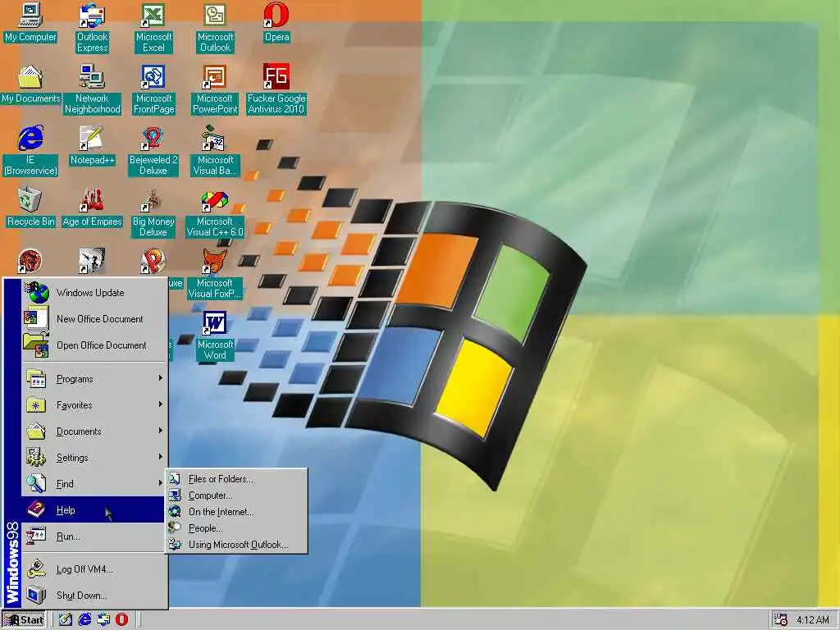Click the Opera quick launch icon
Screen dimensions: 840x630
point(122,620)
